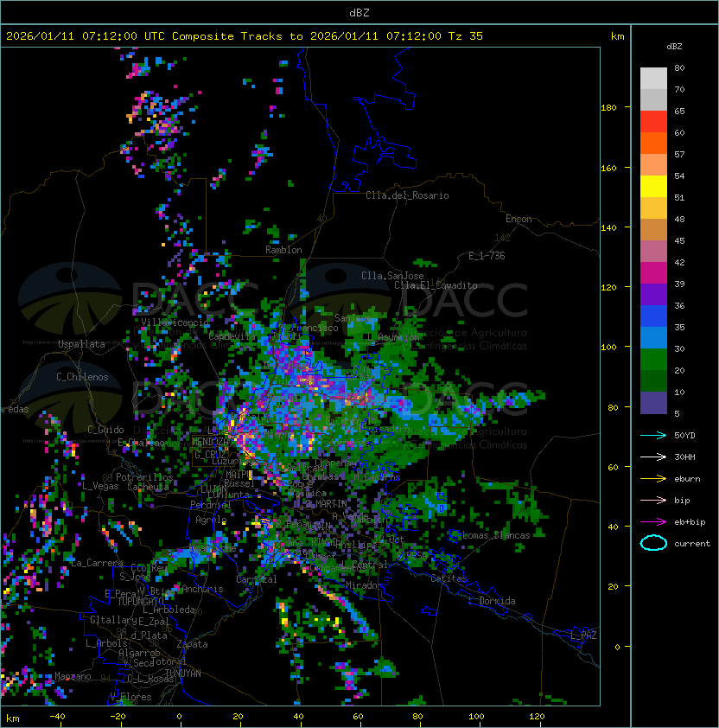719x728 pixels.
Task: Click the '100' tick on right axis
Action: pyautogui.click(x=608, y=348)
